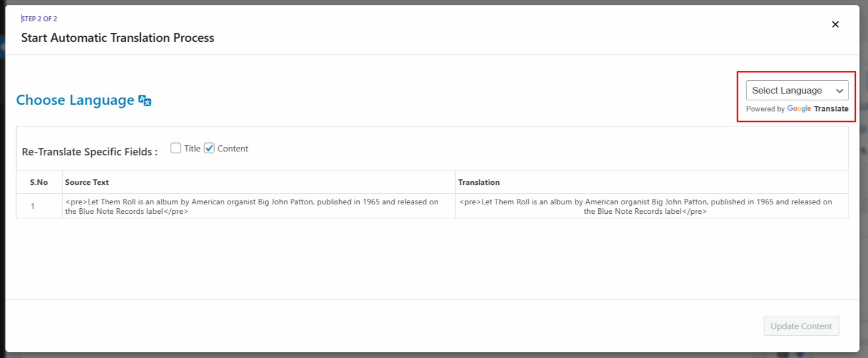Screen dimensions: 868x358
Task: Click the Re-Translate Specific Fields label
Action: point(90,152)
